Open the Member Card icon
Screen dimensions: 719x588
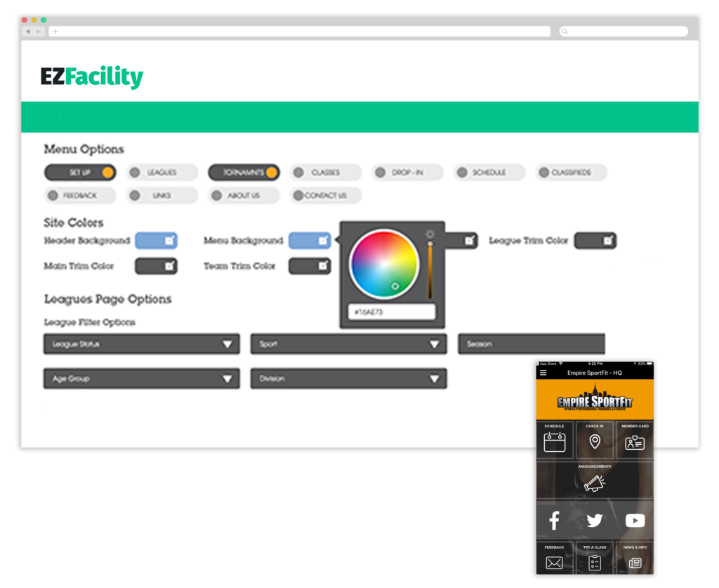pos(635,443)
